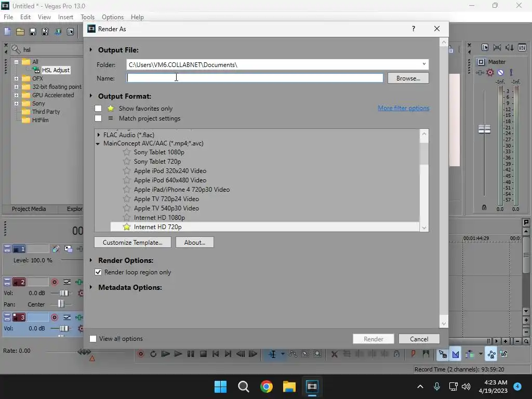Click the About... button

coord(195,242)
